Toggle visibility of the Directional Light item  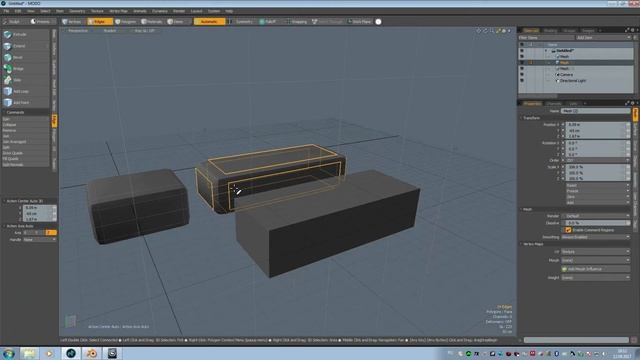522,81
